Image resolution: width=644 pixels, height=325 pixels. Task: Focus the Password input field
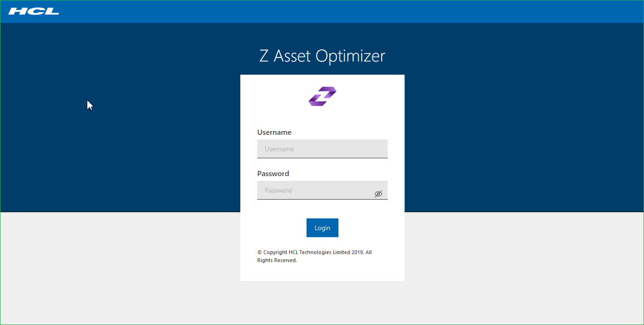(322, 190)
